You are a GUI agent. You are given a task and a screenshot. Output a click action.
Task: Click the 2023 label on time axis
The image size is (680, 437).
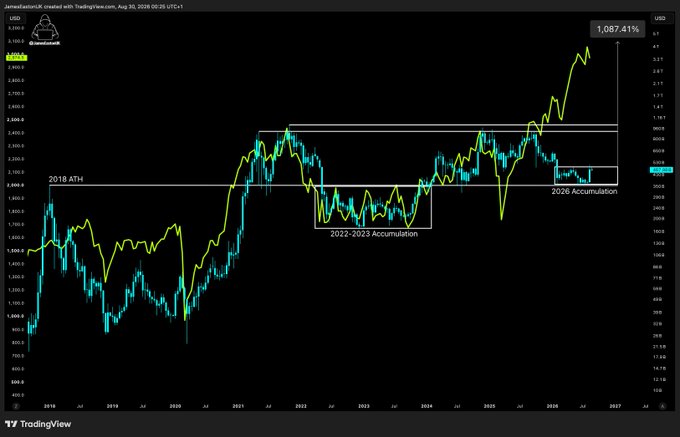(x=364, y=406)
